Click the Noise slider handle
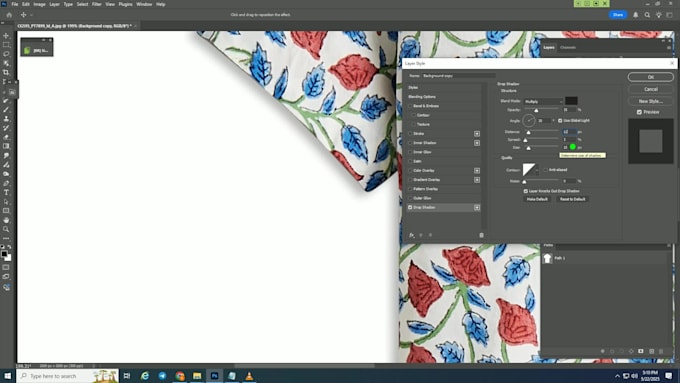 pyautogui.click(x=524, y=182)
